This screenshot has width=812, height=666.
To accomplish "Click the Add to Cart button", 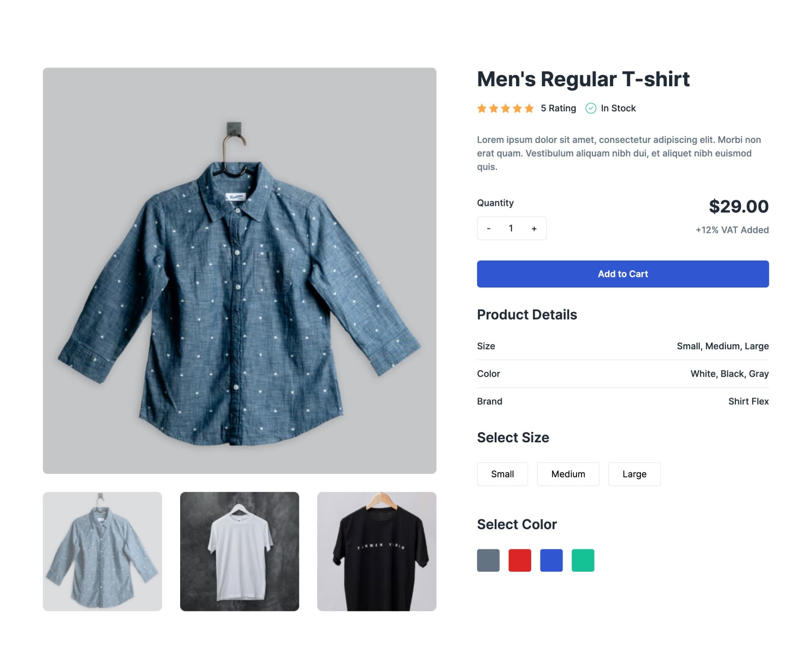I will pos(623,274).
